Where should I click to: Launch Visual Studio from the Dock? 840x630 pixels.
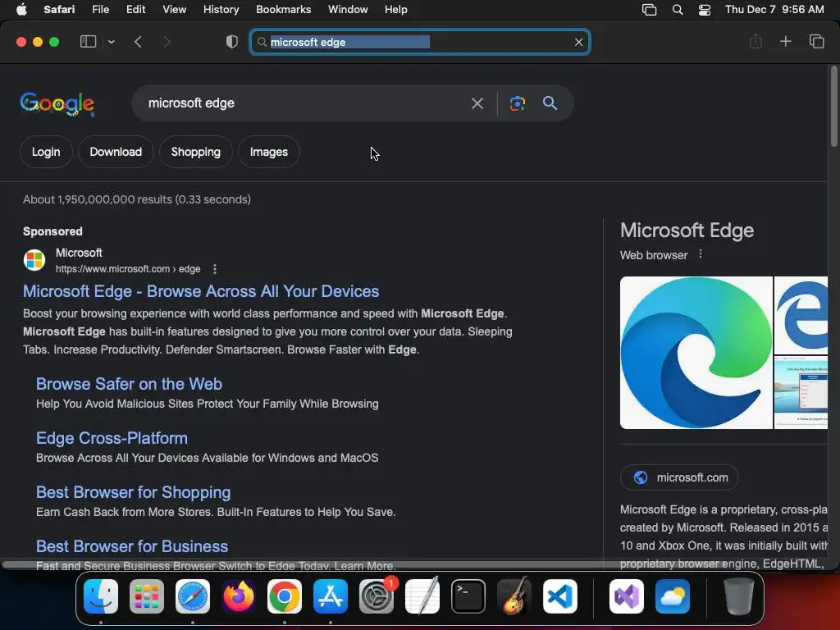[x=626, y=596]
